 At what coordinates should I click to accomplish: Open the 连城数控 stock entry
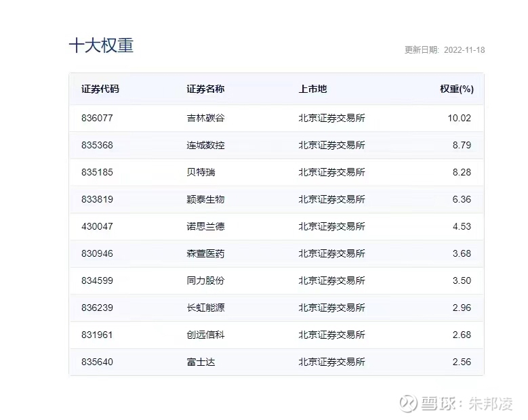click(205, 145)
